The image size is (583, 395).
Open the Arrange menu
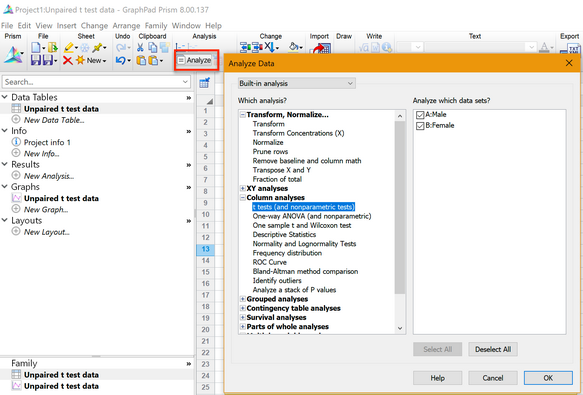pyautogui.click(x=126, y=26)
